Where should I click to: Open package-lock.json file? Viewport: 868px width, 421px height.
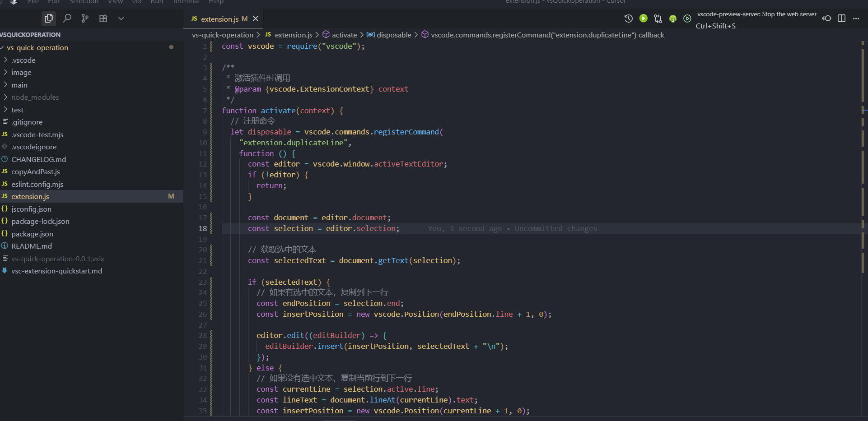click(x=92, y=221)
